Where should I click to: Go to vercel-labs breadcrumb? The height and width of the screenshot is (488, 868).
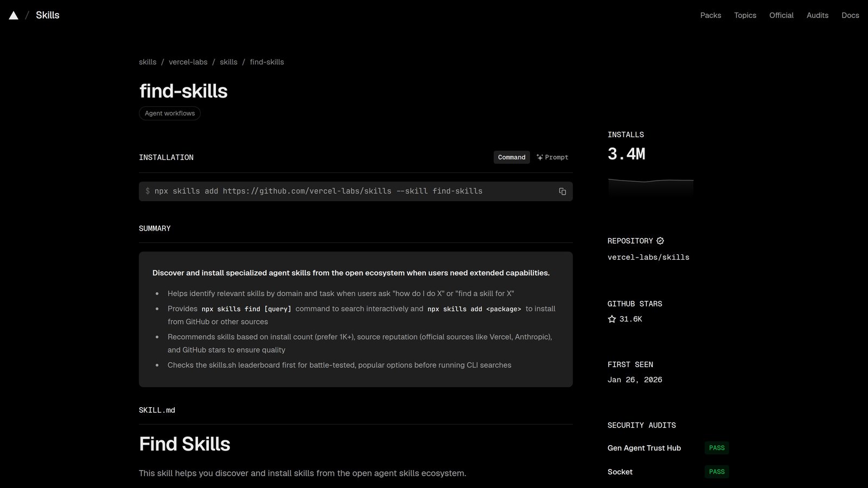coord(188,62)
